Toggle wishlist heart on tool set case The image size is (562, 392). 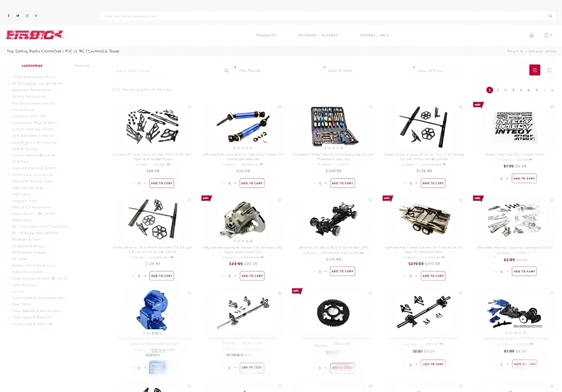370,107
